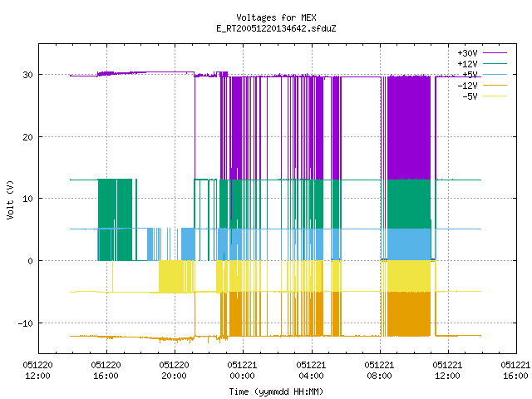Click the green +12V legend line sample
Screen dimensions: 532x399
[495, 63]
